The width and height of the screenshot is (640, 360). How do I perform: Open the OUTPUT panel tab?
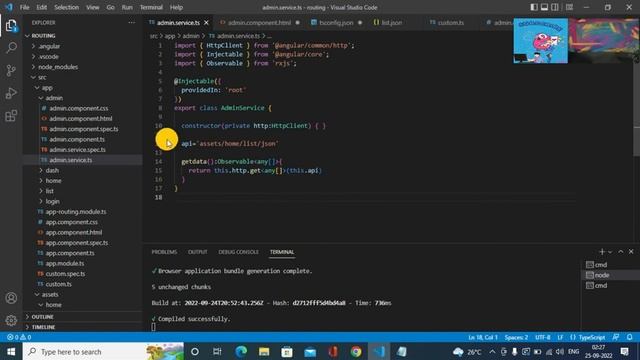coord(198,252)
